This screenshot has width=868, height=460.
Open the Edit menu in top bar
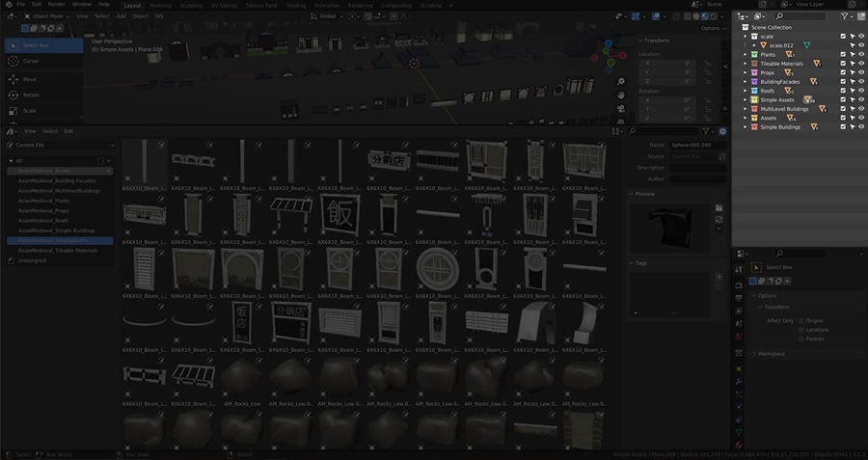37,5
